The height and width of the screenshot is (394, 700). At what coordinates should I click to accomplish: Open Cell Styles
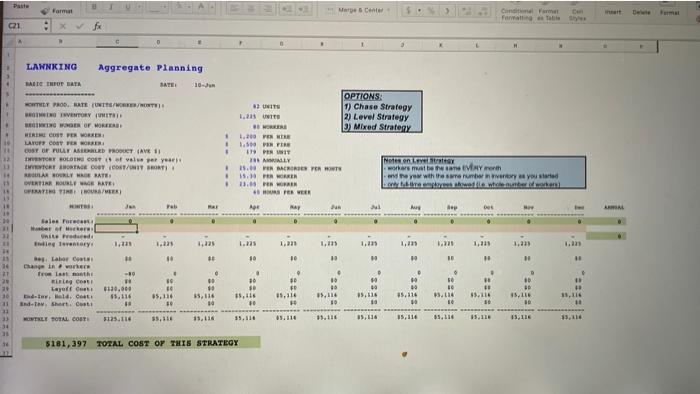click(x=577, y=15)
